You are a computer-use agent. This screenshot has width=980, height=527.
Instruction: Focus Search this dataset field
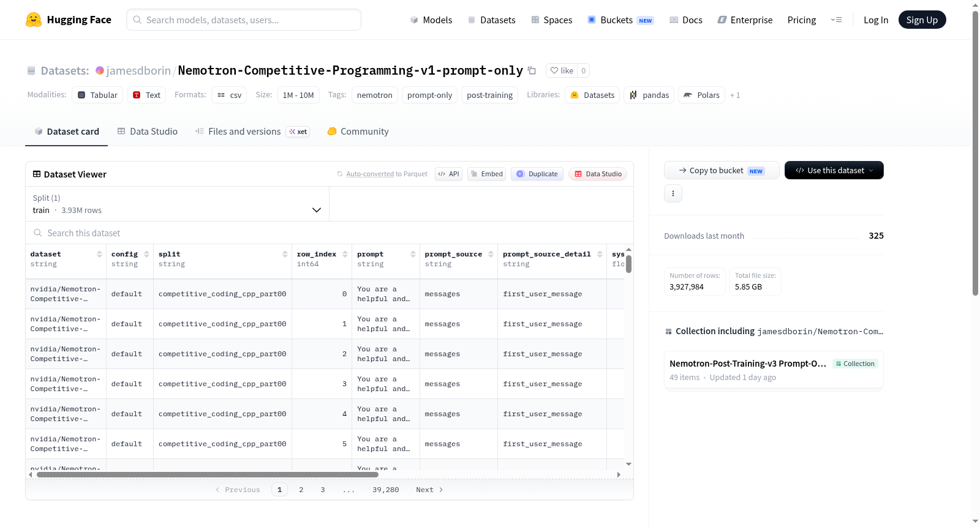(x=330, y=233)
